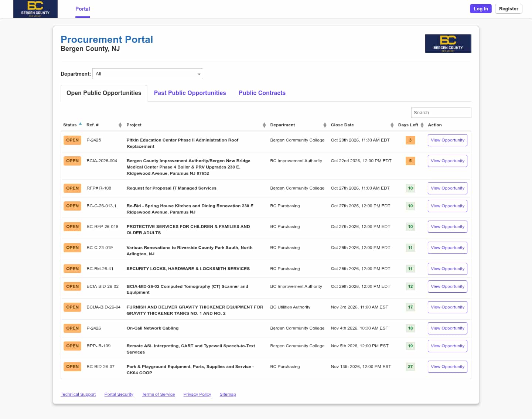Click the Bergen County logo in header

(35, 9)
